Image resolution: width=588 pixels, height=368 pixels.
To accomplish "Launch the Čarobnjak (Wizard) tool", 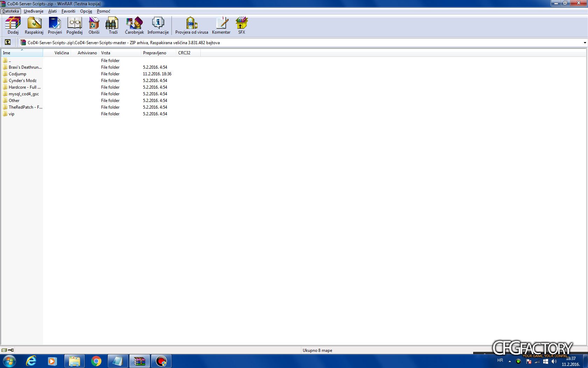I will point(134,26).
